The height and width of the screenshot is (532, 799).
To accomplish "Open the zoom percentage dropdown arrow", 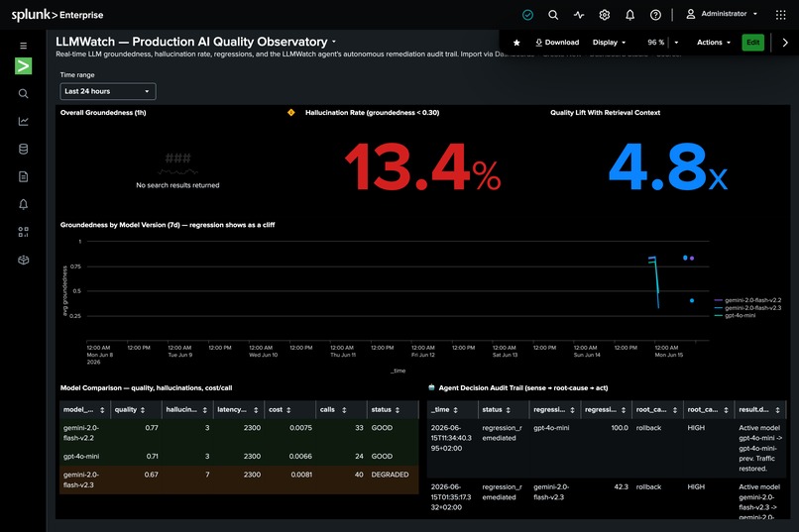I will tap(676, 43).
